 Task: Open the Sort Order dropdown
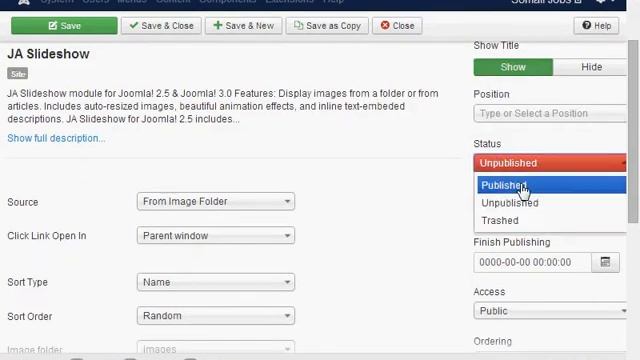(x=216, y=316)
